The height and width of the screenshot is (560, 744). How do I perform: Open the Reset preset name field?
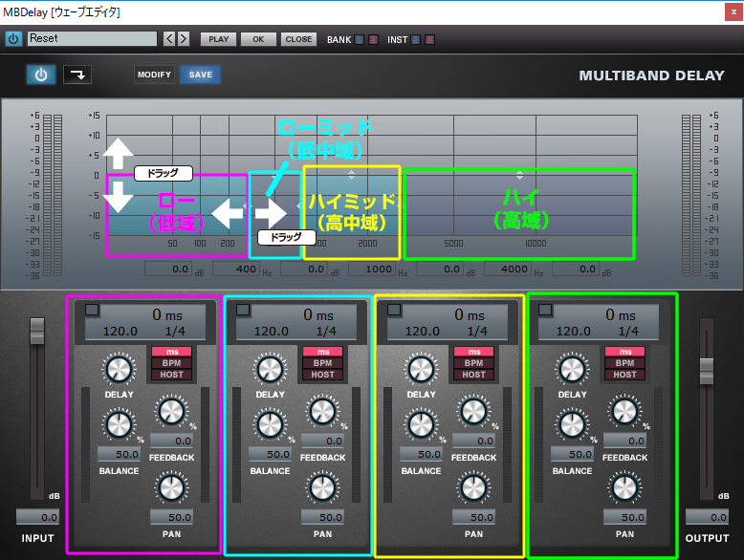[92, 39]
